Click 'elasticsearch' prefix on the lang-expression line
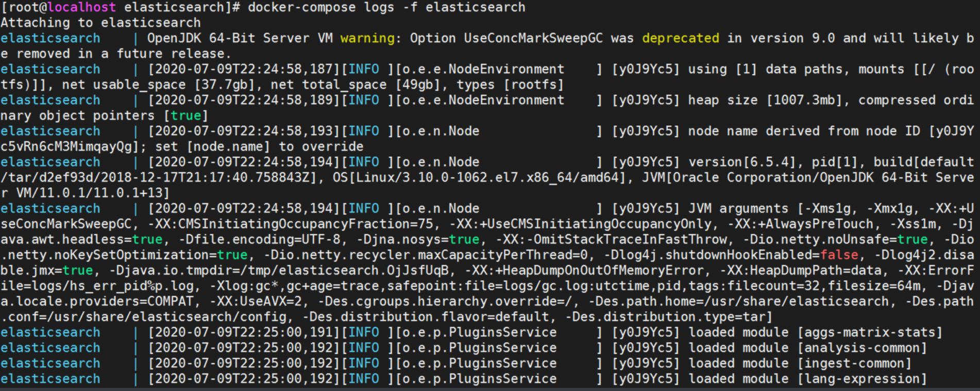Screen dimensions: 980x391 point(50,379)
